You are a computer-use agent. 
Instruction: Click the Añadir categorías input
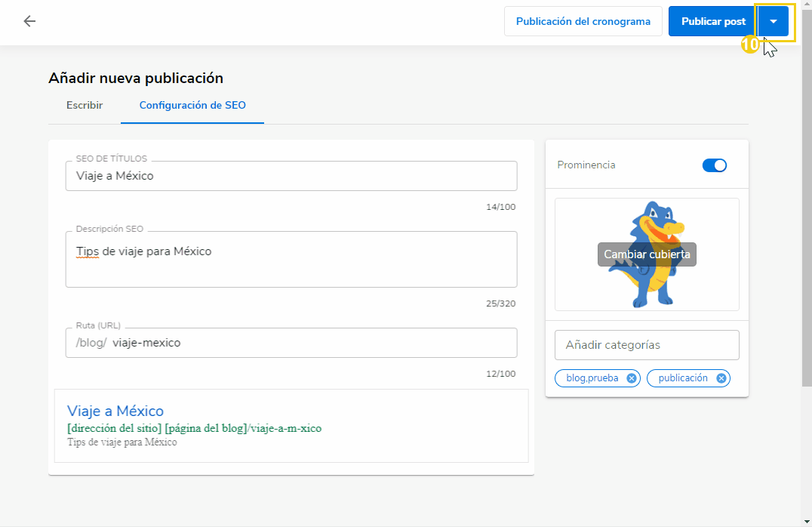pos(647,345)
